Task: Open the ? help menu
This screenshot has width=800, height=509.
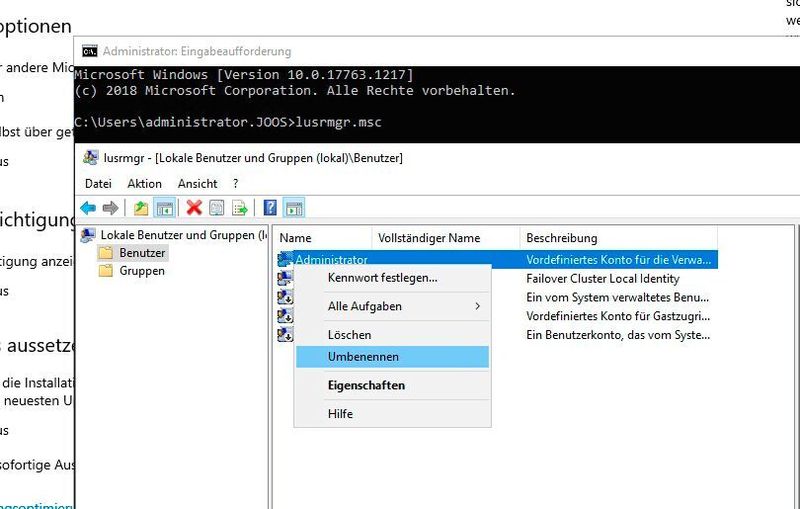Action: pyautogui.click(x=235, y=184)
